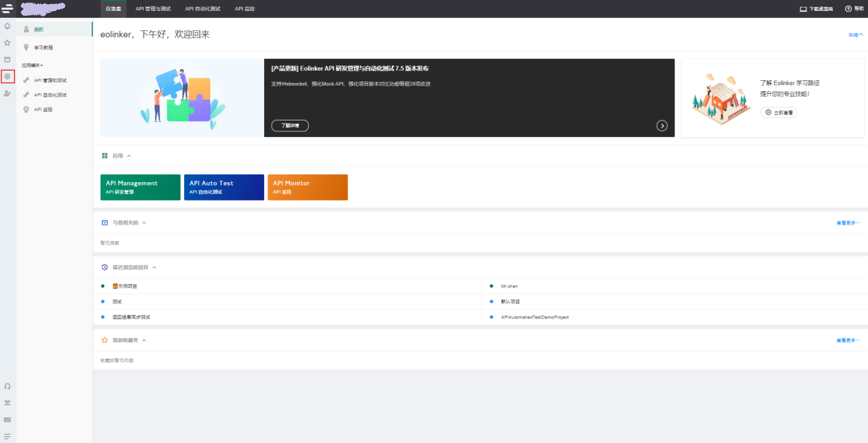Click the 下载桌面端 text link
Viewport: 868px width, 443px height.
point(821,9)
